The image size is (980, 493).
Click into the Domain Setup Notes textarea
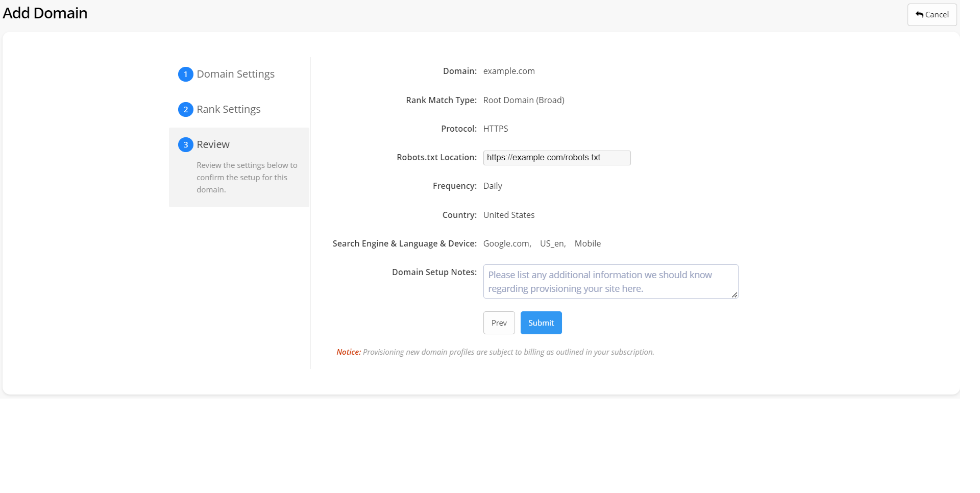(610, 281)
